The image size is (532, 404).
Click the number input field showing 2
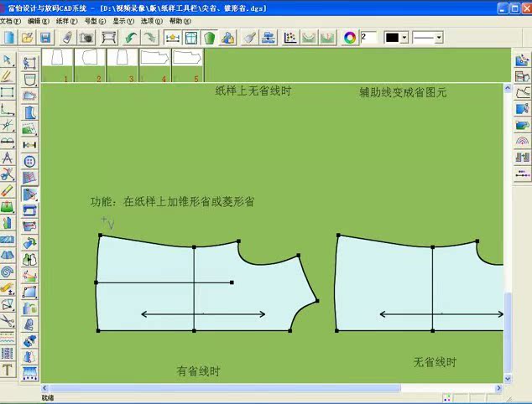368,38
